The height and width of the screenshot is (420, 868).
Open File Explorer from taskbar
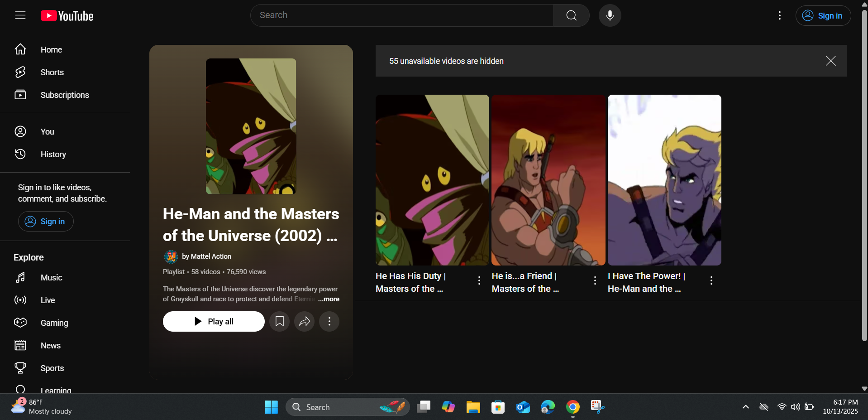coord(473,407)
